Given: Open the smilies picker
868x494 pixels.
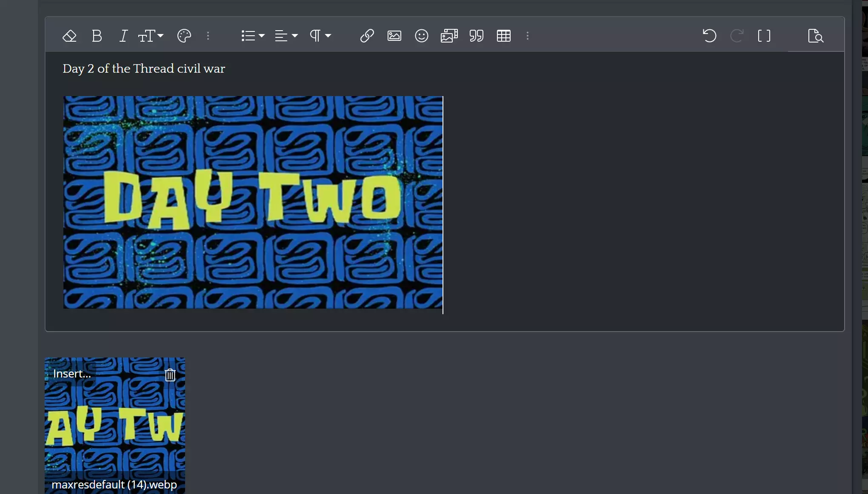Looking at the screenshot, I should 422,36.
